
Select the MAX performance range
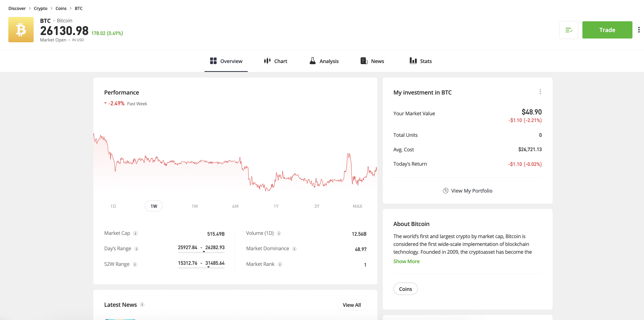pyautogui.click(x=358, y=206)
